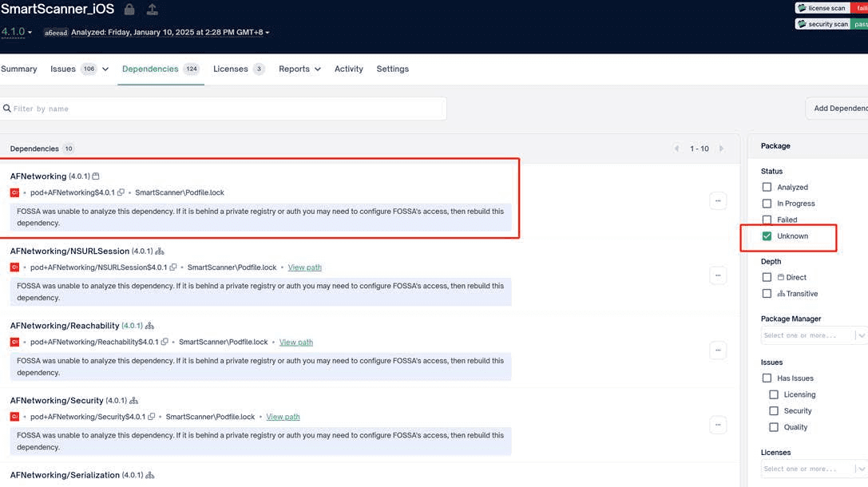This screenshot has width=868, height=487.
Task: Switch to the Summary tab
Action: (x=19, y=69)
